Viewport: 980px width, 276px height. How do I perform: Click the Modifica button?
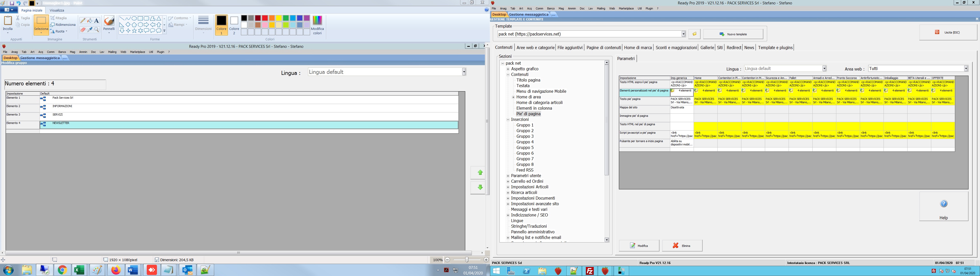click(x=639, y=246)
